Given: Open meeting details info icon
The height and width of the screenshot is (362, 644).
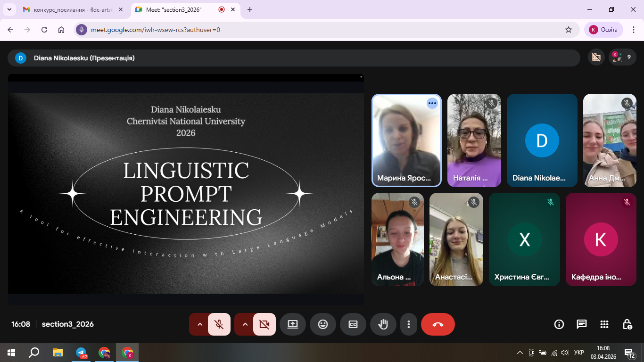Looking at the screenshot, I should pyautogui.click(x=559, y=324).
